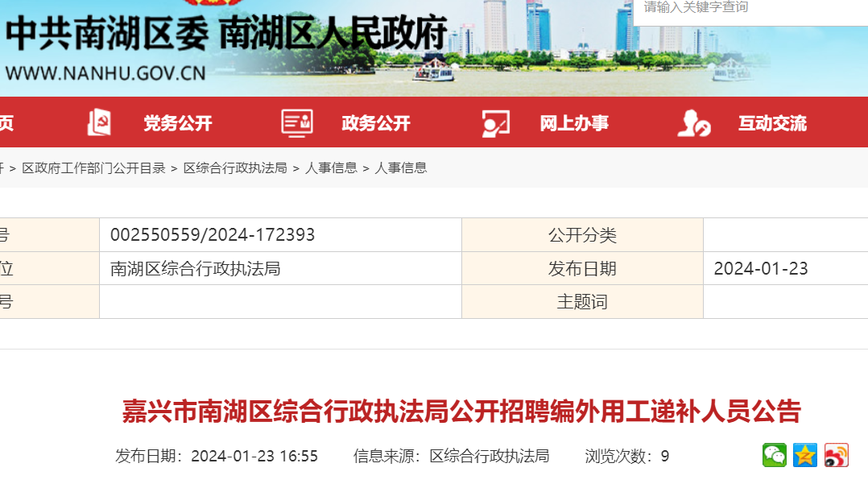Screen dimensions: 868x484
Task: Share the article on Weibo icon
Action: tap(836, 455)
